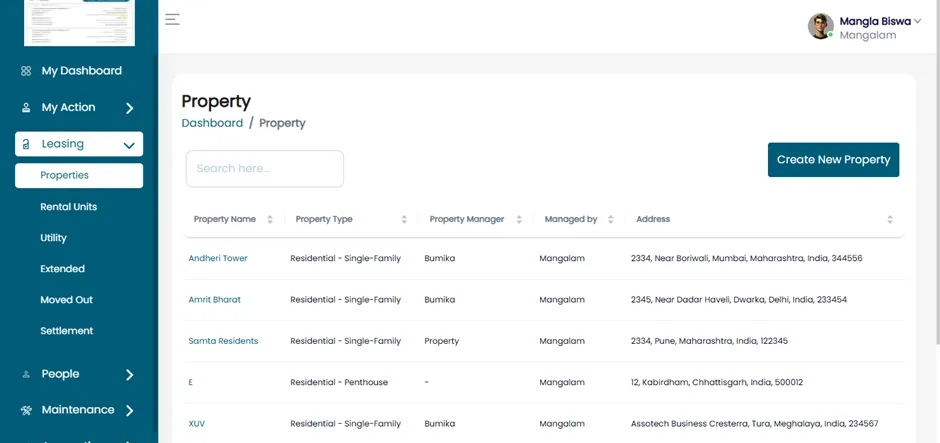Viewport: 940px width, 443px height.
Task: Select the Kabirdham, Chhattisgarh address cell
Action: tap(717, 382)
